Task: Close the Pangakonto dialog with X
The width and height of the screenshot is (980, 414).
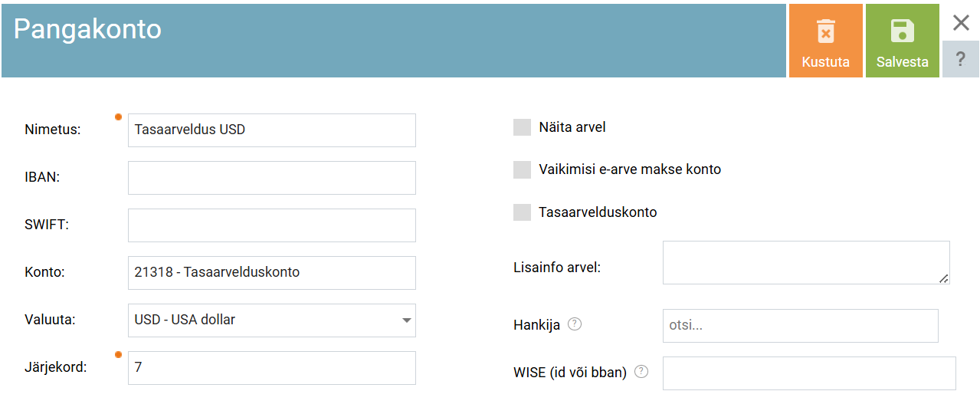Action: (961, 23)
